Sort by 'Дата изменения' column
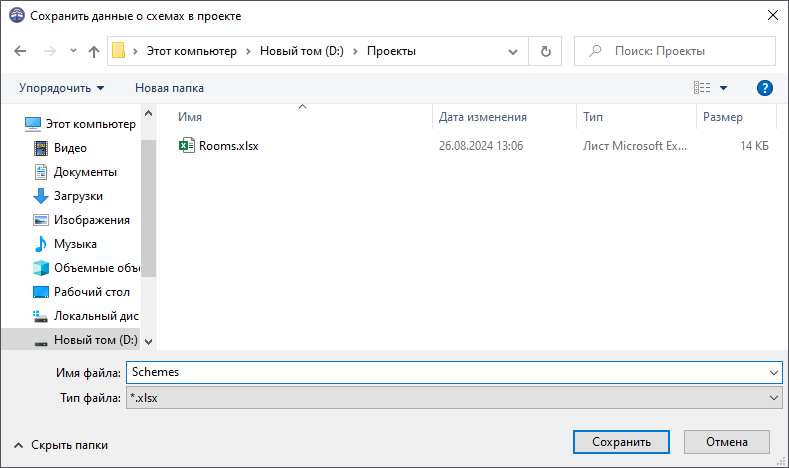This screenshot has width=789, height=468. pos(483,117)
